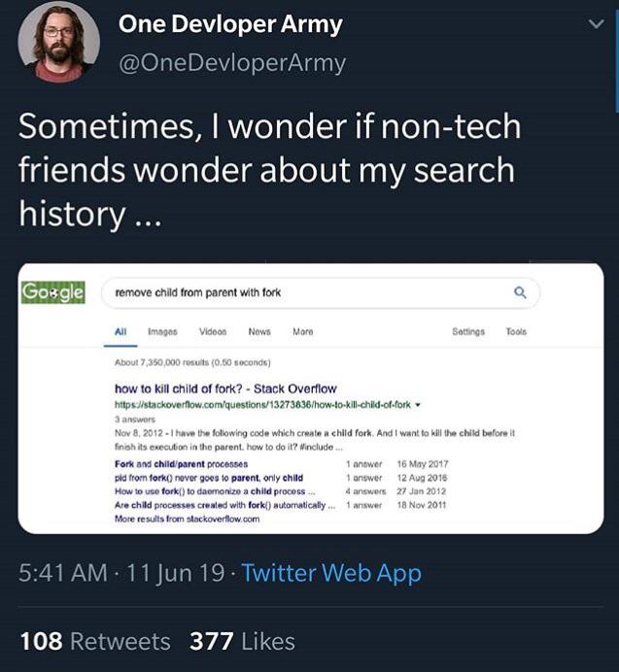Click "More results from stackoverflow.com"
This screenshot has width=619, height=672.
point(187,519)
